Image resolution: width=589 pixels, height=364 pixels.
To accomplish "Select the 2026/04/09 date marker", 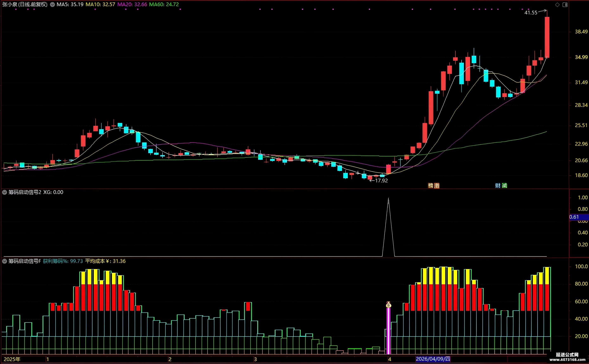I will (433, 359).
